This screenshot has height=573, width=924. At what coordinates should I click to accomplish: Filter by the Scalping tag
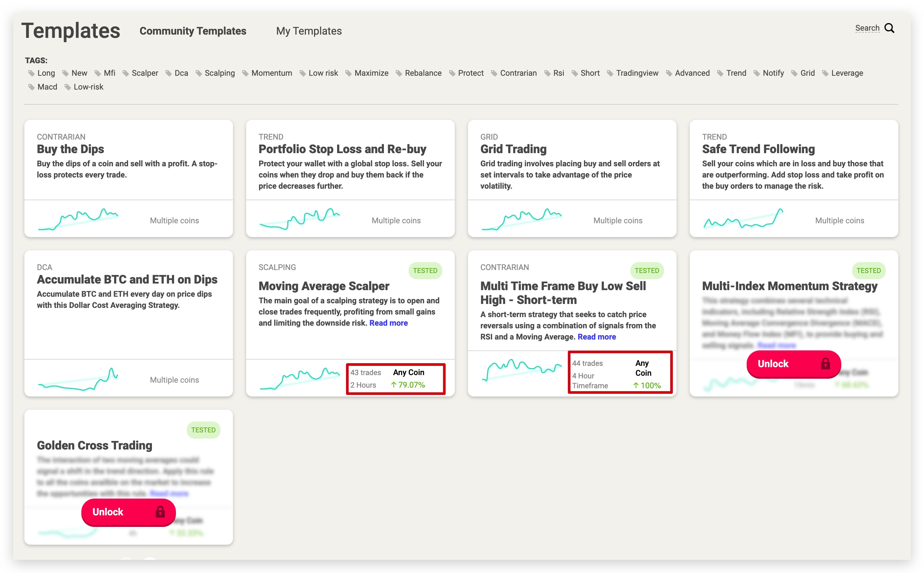[215, 73]
